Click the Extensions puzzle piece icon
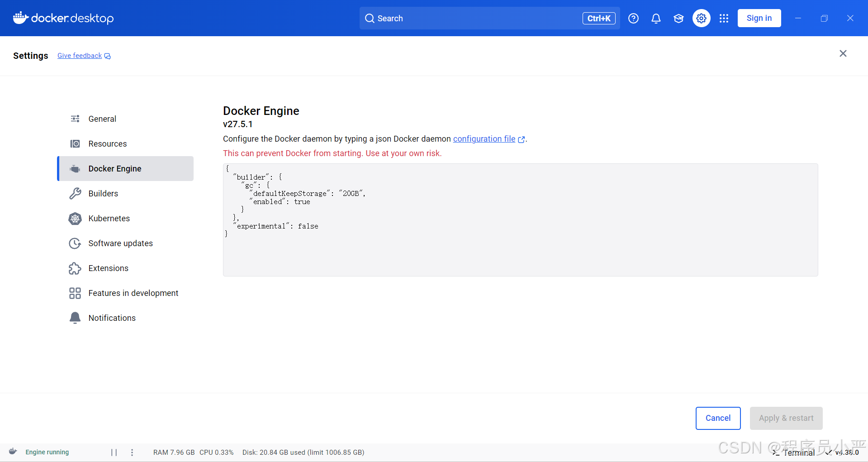This screenshot has width=868, height=462. (75, 268)
